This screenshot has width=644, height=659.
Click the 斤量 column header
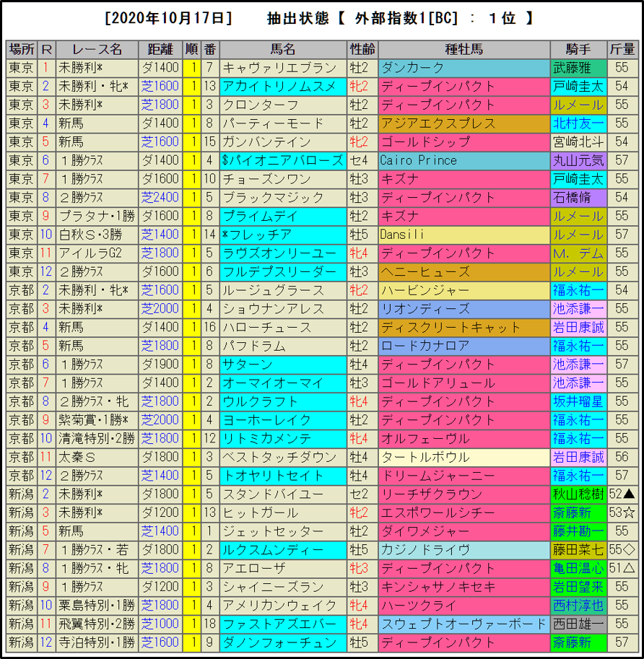622,49
